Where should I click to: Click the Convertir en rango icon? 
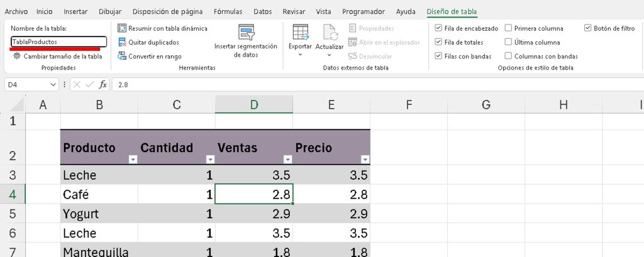123,56
